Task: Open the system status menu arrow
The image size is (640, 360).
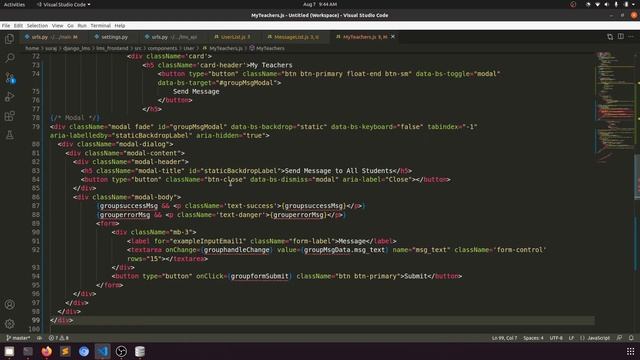Action: [x=634, y=4]
